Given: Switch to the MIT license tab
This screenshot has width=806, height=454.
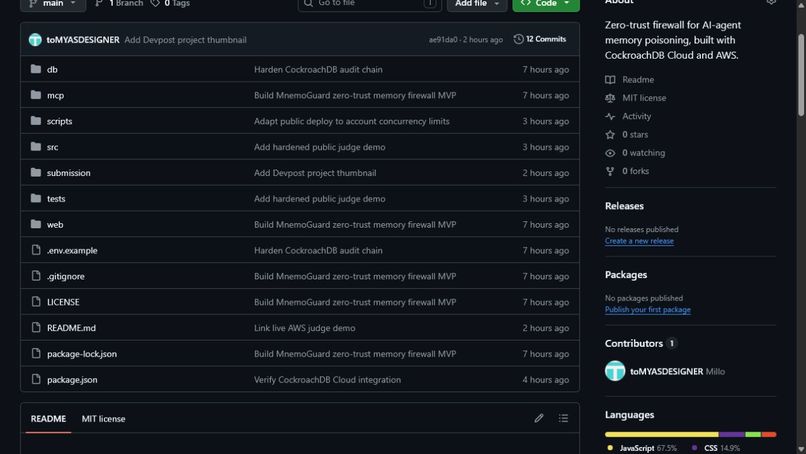Looking at the screenshot, I should point(103,419).
